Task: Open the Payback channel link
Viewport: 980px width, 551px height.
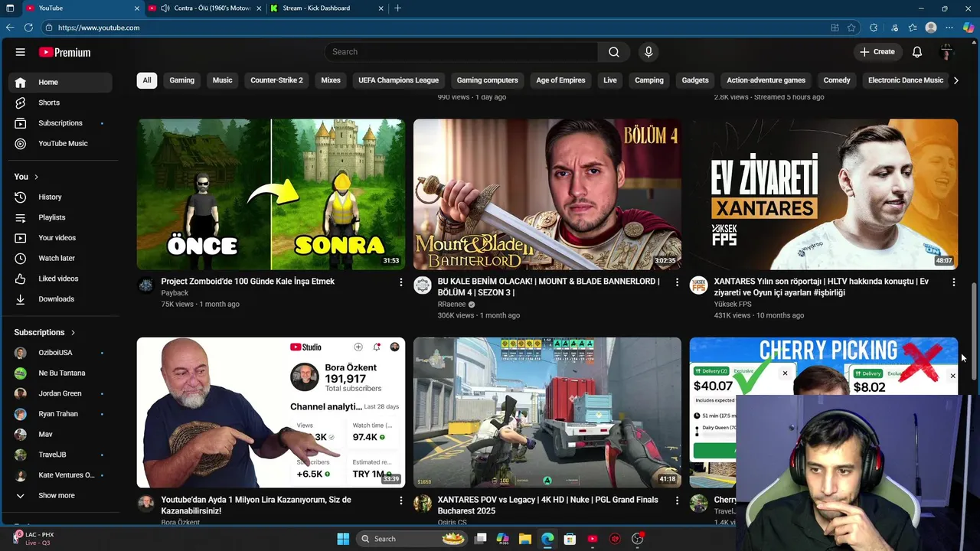Action: point(175,293)
